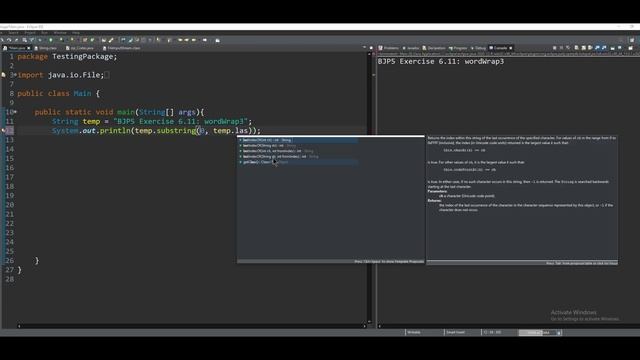
Task: Open the Project menu
Action: click(x=30, y=33)
